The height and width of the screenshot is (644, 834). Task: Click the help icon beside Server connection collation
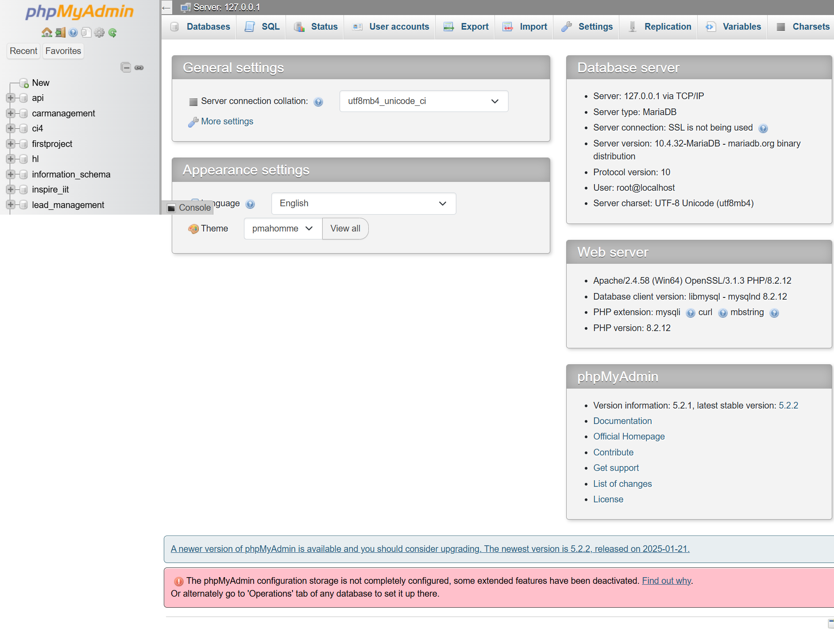318,102
